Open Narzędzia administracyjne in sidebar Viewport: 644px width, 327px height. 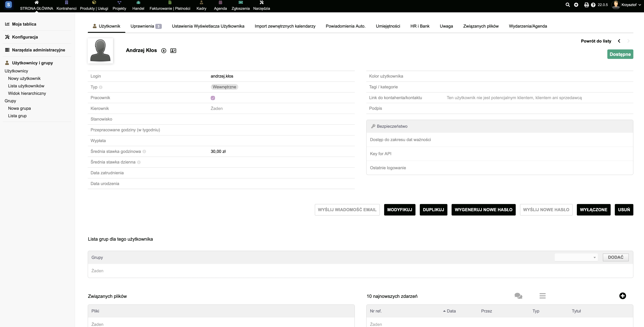38,50
